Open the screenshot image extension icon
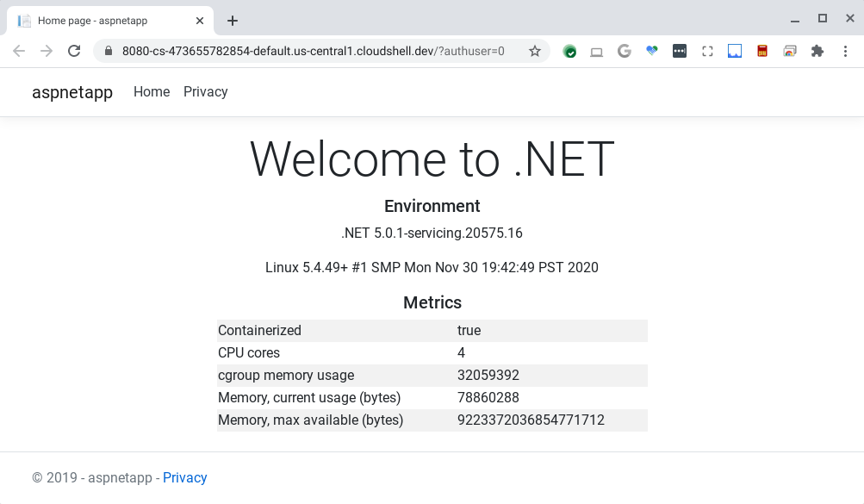The width and height of the screenshot is (864, 504). click(x=734, y=51)
